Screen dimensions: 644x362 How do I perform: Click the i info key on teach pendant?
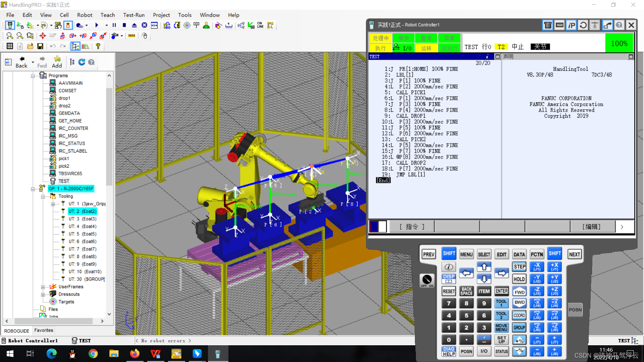(449, 267)
